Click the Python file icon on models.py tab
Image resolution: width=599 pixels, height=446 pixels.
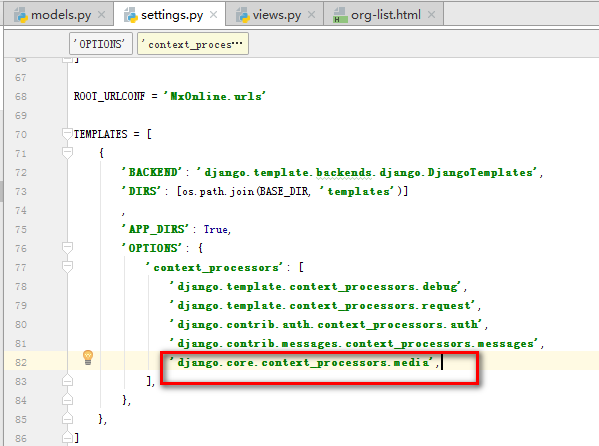pos(20,15)
